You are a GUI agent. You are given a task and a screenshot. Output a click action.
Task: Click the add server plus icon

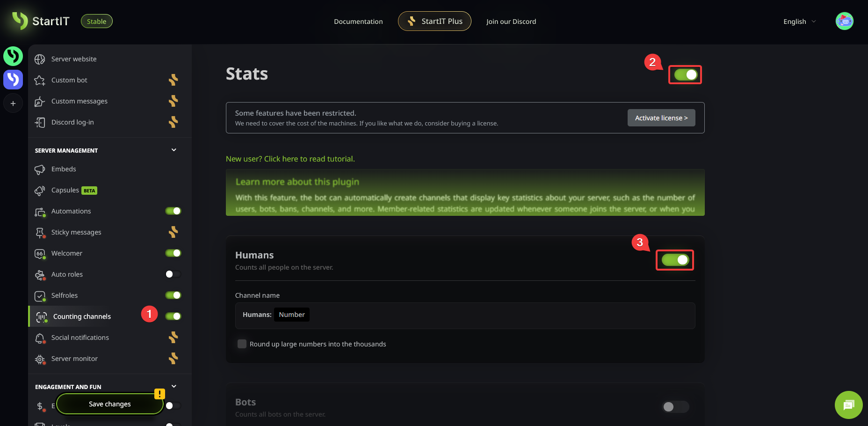click(13, 103)
